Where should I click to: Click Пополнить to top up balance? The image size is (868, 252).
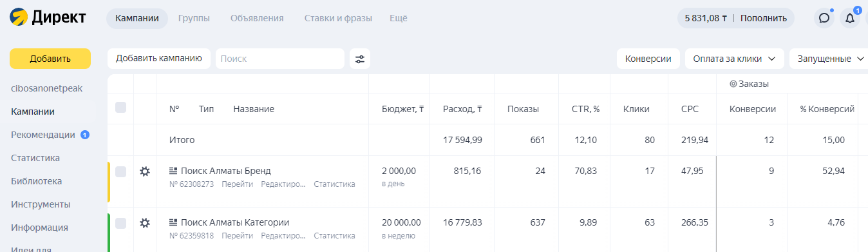[x=763, y=18]
